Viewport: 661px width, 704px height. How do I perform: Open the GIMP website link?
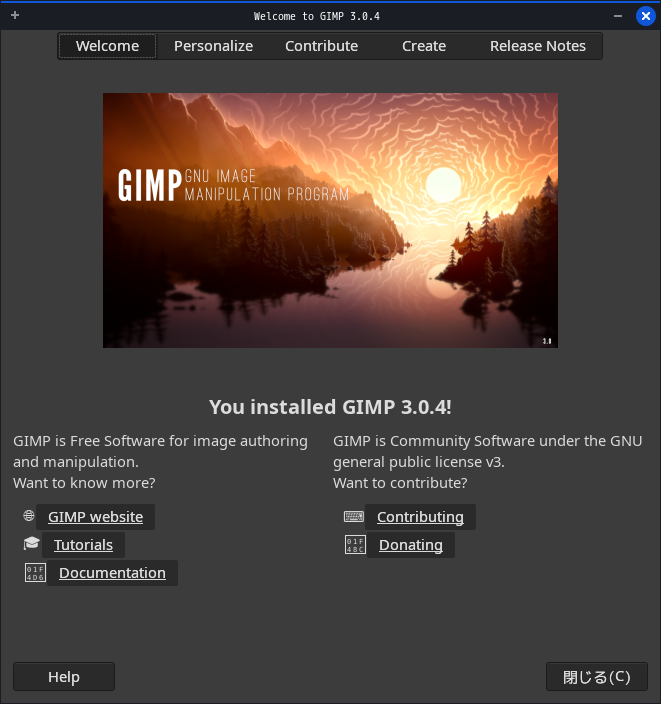point(96,517)
